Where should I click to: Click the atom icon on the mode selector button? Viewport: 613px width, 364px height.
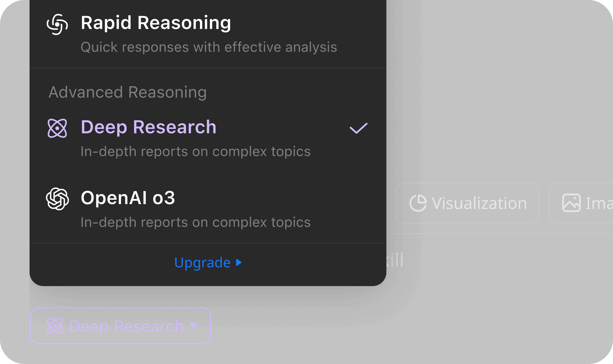[55, 326]
